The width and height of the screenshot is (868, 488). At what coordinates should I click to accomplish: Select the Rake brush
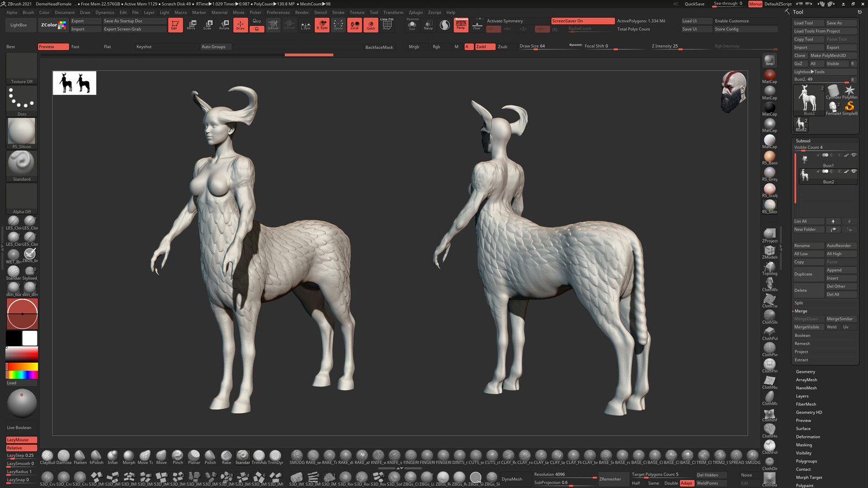click(226, 457)
